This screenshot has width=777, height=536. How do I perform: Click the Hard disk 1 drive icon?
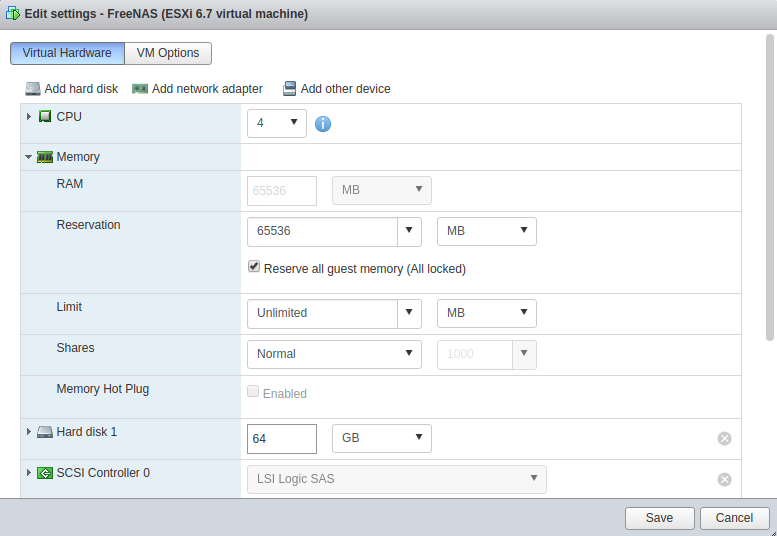(x=45, y=432)
